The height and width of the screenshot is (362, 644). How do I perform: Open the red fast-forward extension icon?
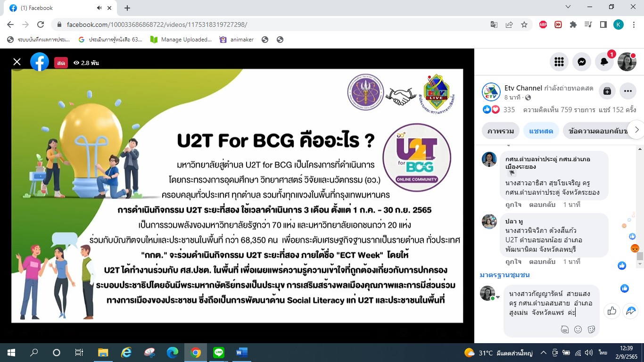(x=558, y=25)
